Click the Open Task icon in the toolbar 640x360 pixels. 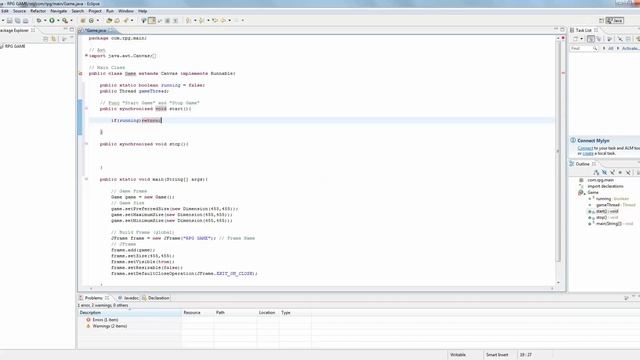117,20
